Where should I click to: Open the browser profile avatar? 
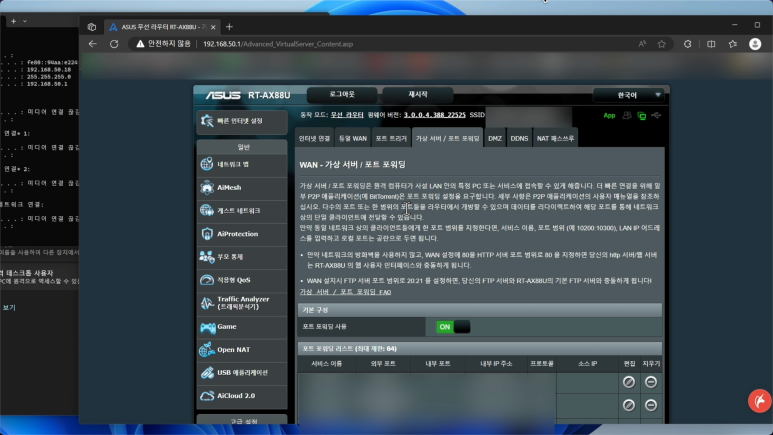pos(755,44)
